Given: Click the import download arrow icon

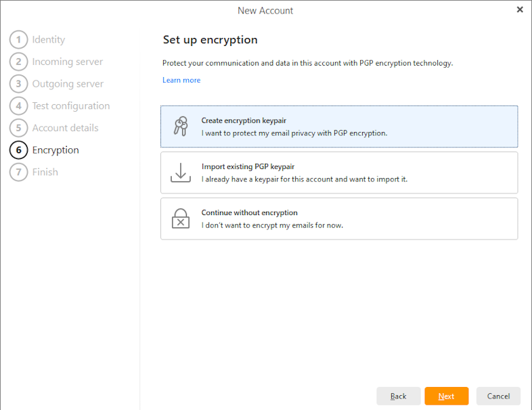Looking at the screenshot, I should click(x=180, y=173).
